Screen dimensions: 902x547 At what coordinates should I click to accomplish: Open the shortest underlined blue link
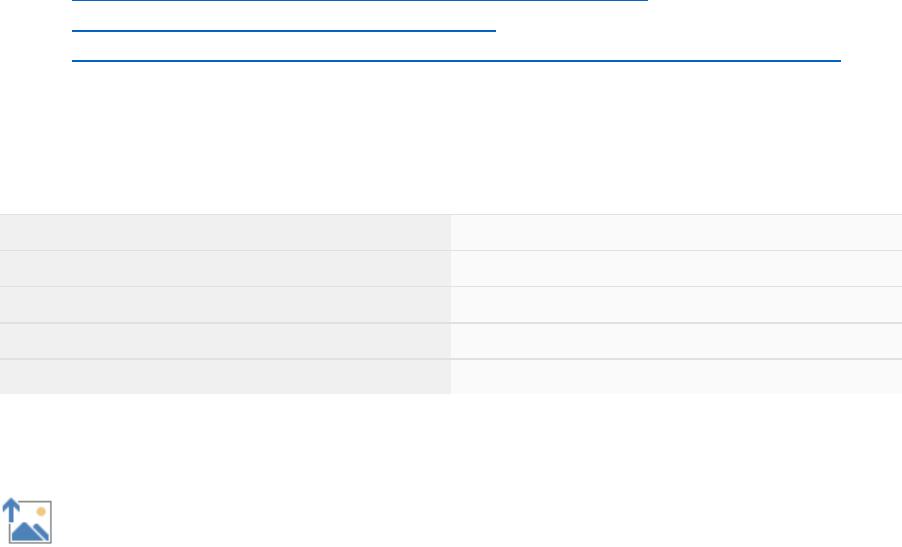click(284, 30)
